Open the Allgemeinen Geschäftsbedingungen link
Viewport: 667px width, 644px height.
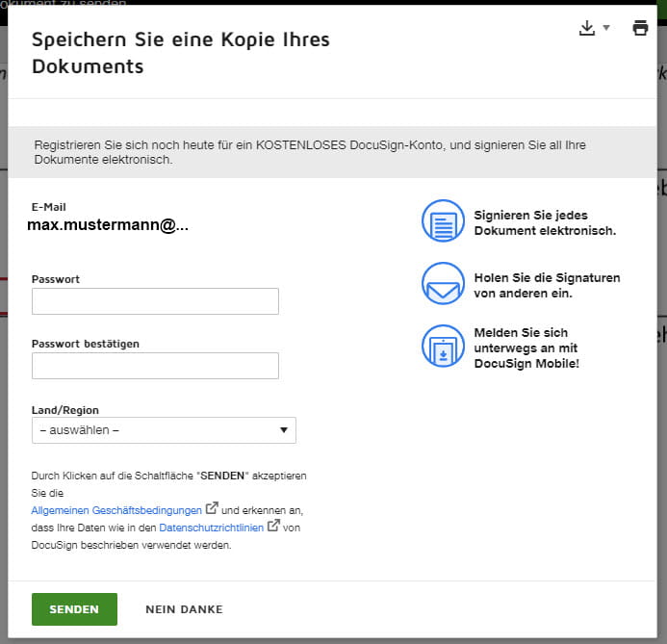click(116, 510)
